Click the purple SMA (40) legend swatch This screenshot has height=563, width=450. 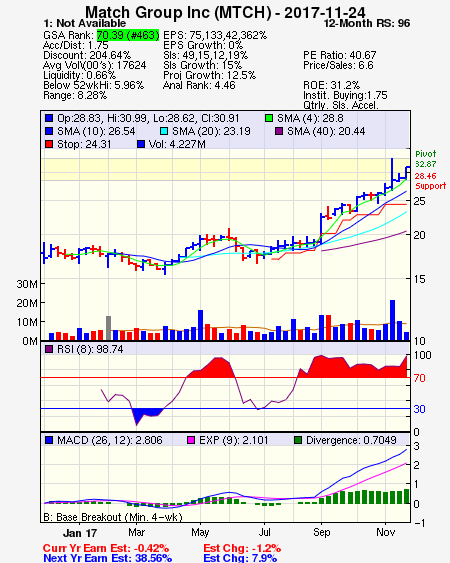click(x=279, y=131)
